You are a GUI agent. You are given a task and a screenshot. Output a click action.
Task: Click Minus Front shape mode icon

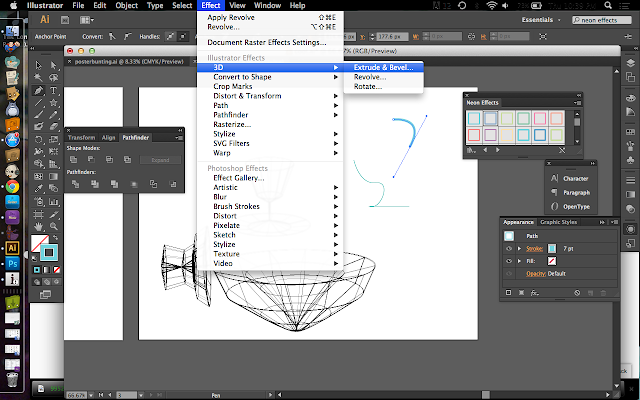[x=91, y=160]
